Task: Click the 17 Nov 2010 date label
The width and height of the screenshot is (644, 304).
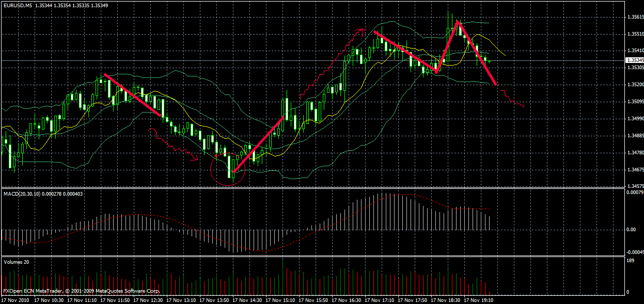Action: [x=14, y=299]
